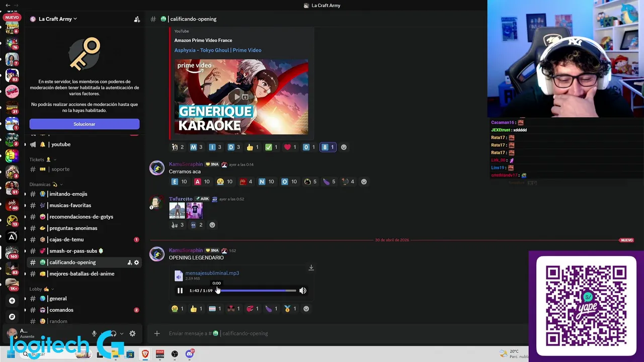Open the Windows Start menu

click(11, 354)
